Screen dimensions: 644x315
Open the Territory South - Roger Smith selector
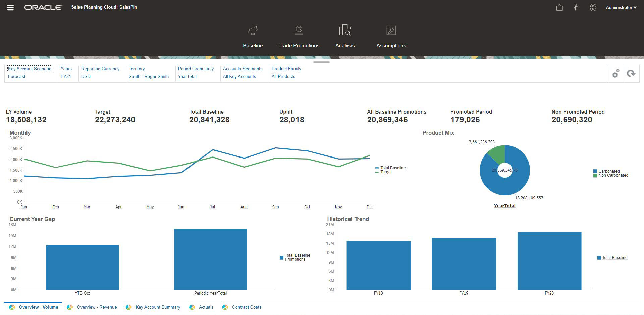(149, 76)
